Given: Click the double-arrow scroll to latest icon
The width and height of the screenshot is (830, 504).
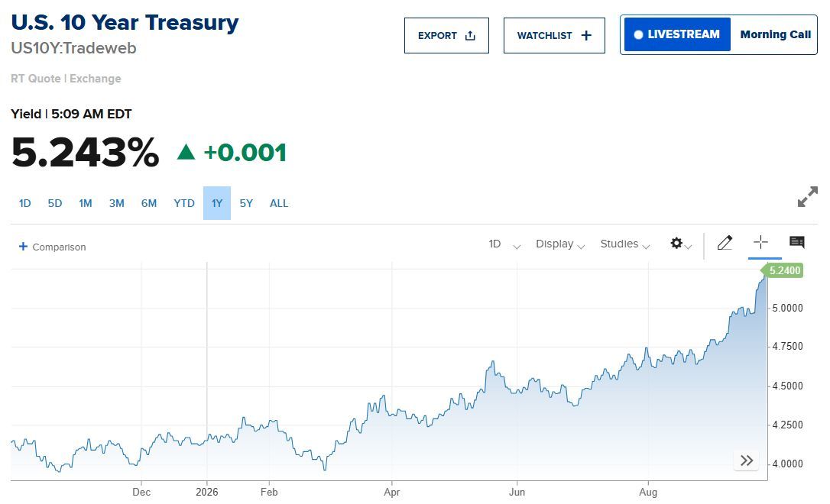Looking at the screenshot, I should pyautogui.click(x=747, y=460).
